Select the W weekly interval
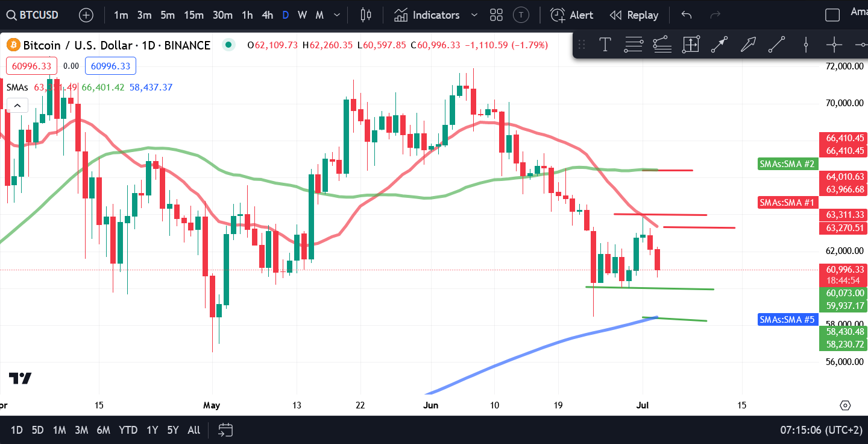Screen dimensions: 868x444 pos(303,15)
